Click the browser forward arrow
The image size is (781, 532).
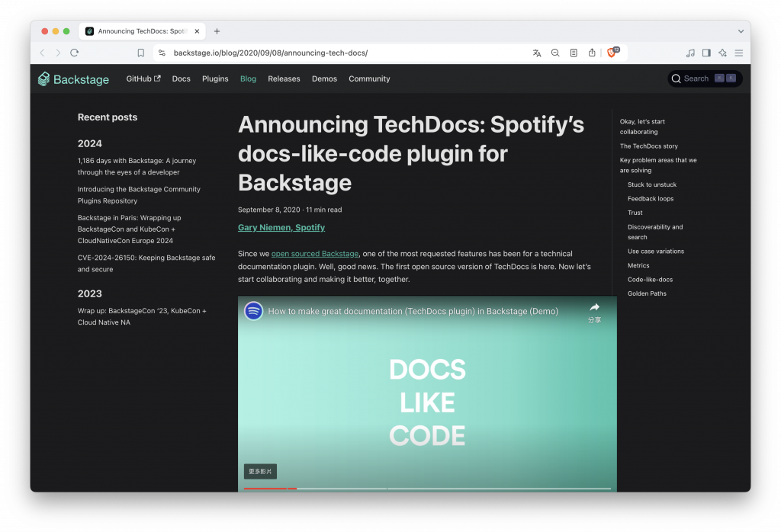[58, 53]
